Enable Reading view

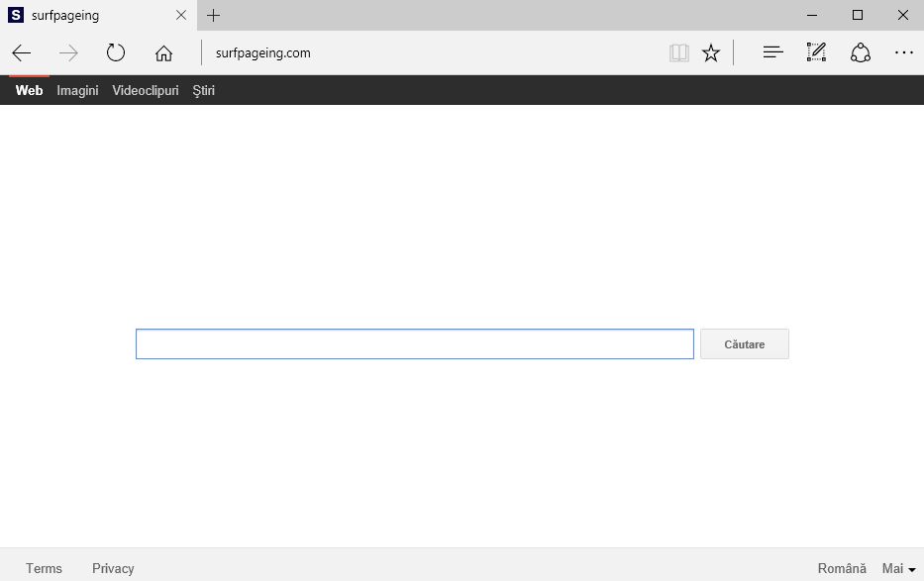(x=679, y=51)
